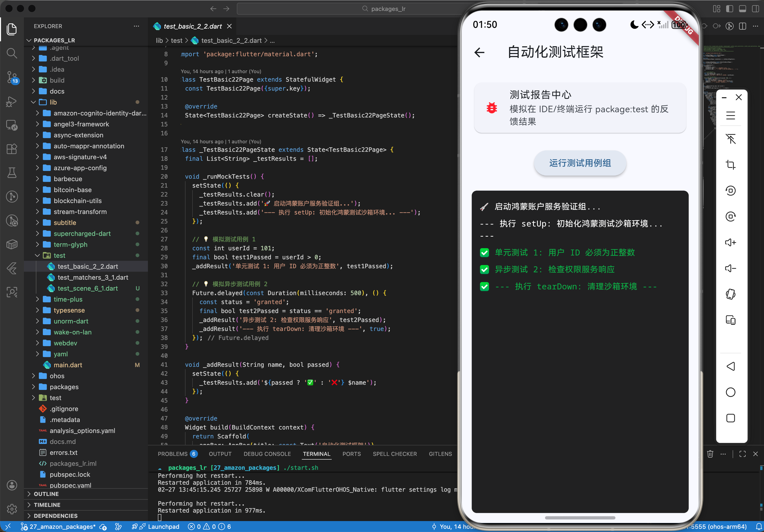Expand the OUTLINE section

46,494
